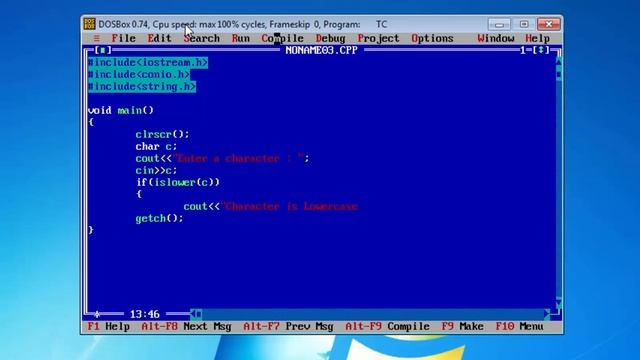The width and height of the screenshot is (640, 360).
Task: Click F9 Make in status bar
Action: click(462, 327)
